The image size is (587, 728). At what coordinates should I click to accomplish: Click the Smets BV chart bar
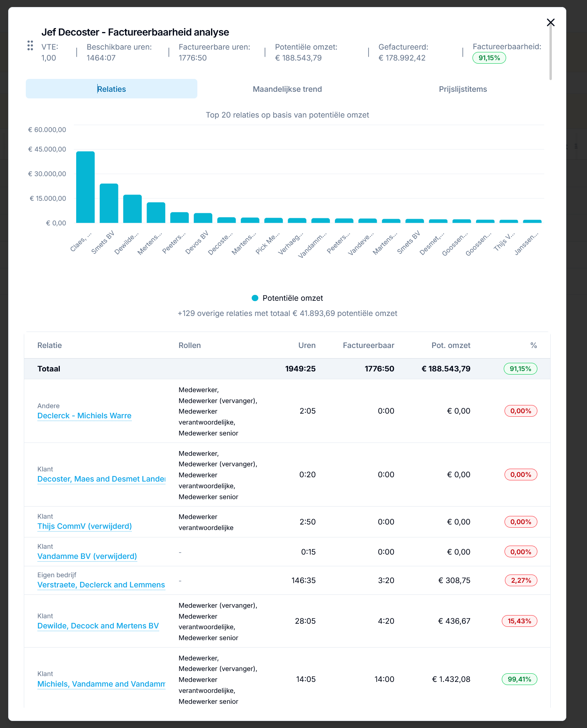pyautogui.click(x=109, y=203)
